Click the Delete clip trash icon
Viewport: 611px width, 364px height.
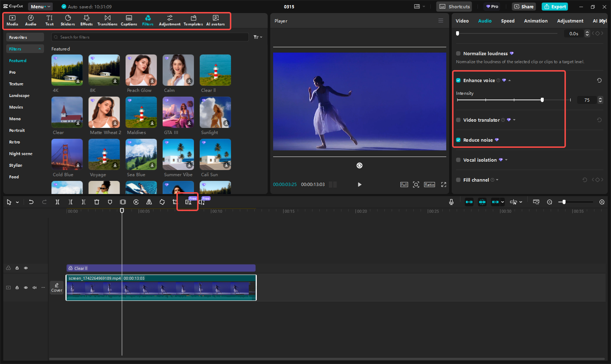(x=97, y=202)
